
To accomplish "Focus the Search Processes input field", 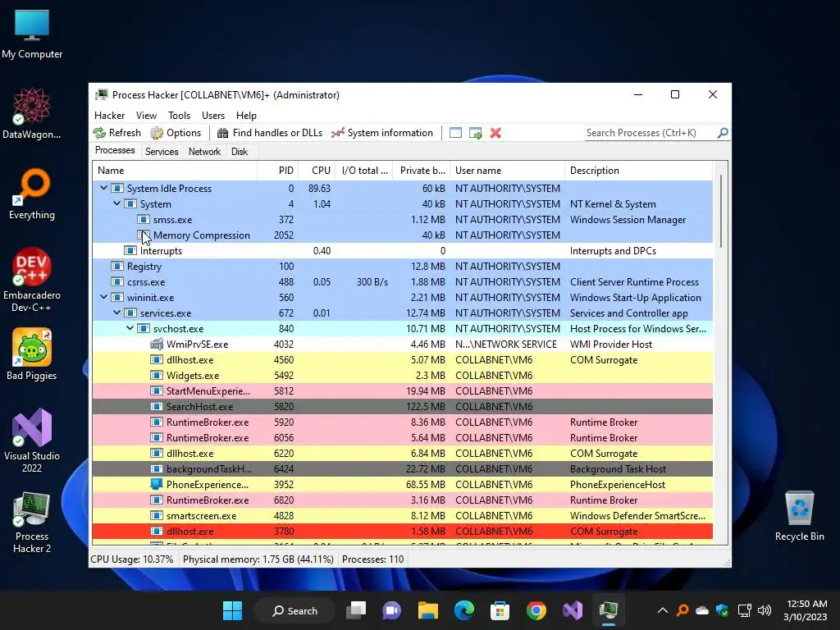I will point(651,133).
